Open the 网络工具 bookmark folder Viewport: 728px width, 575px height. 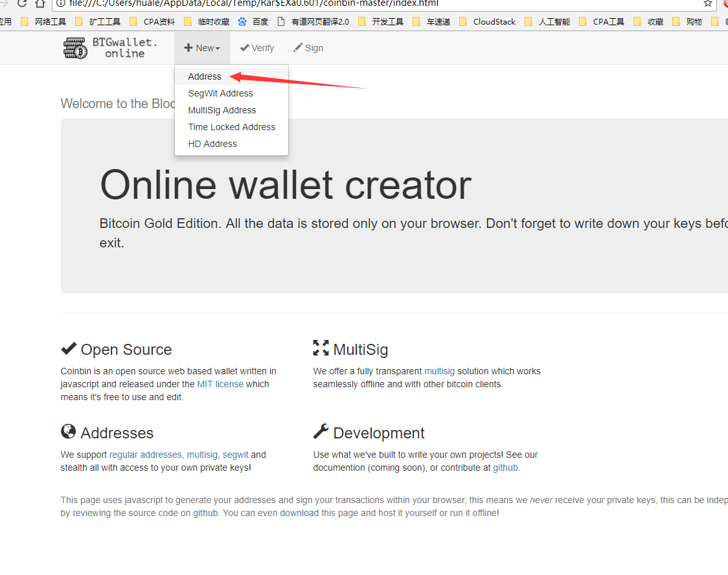[x=43, y=22]
